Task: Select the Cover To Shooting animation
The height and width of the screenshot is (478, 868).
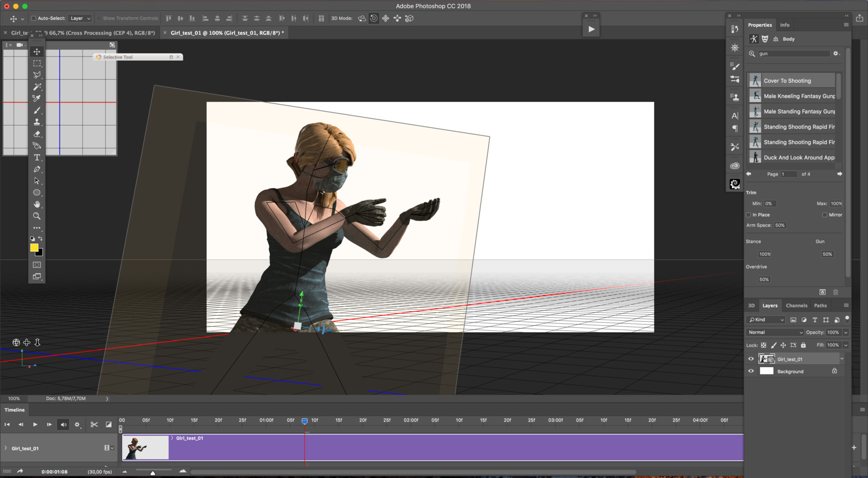Action: (792, 81)
